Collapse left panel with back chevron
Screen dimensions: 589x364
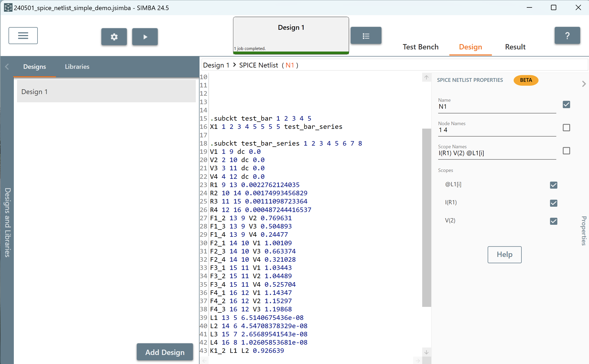[7, 67]
